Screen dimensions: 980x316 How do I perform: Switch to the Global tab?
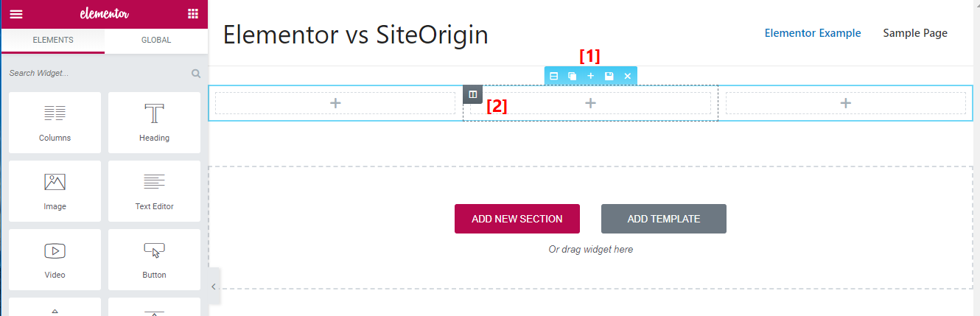[156, 40]
